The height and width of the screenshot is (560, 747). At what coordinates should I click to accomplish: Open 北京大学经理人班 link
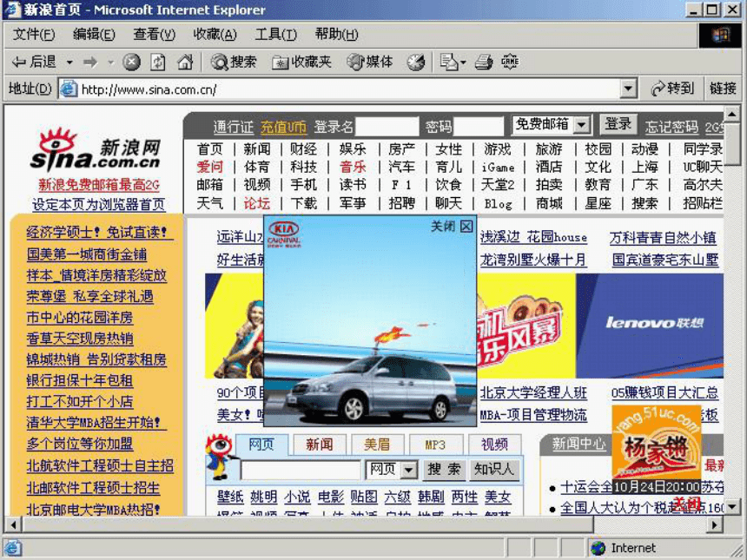tap(533, 392)
